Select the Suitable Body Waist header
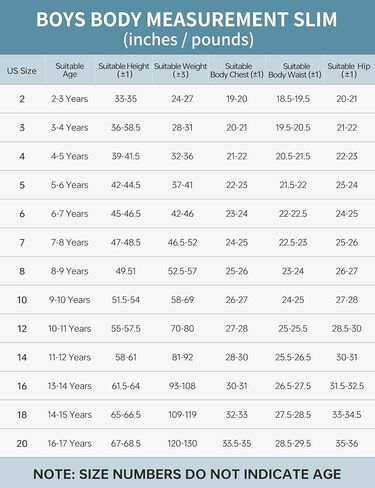Screen dimensions: 375x488 (x=295, y=70)
